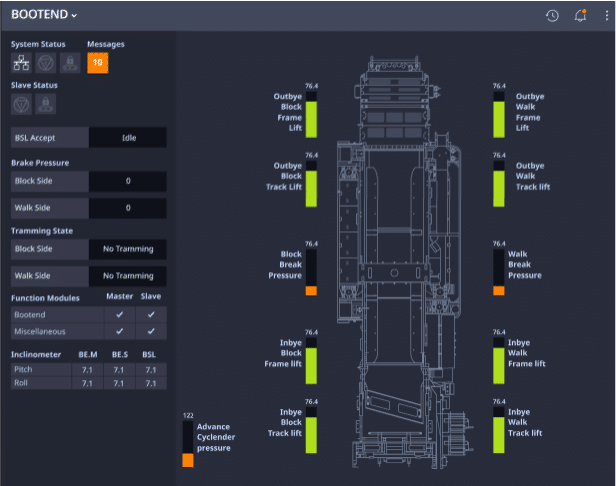The height and width of the screenshot is (486, 616).
Task: Click the Advance Cyclender pressure label
Action: click(x=216, y=437)
